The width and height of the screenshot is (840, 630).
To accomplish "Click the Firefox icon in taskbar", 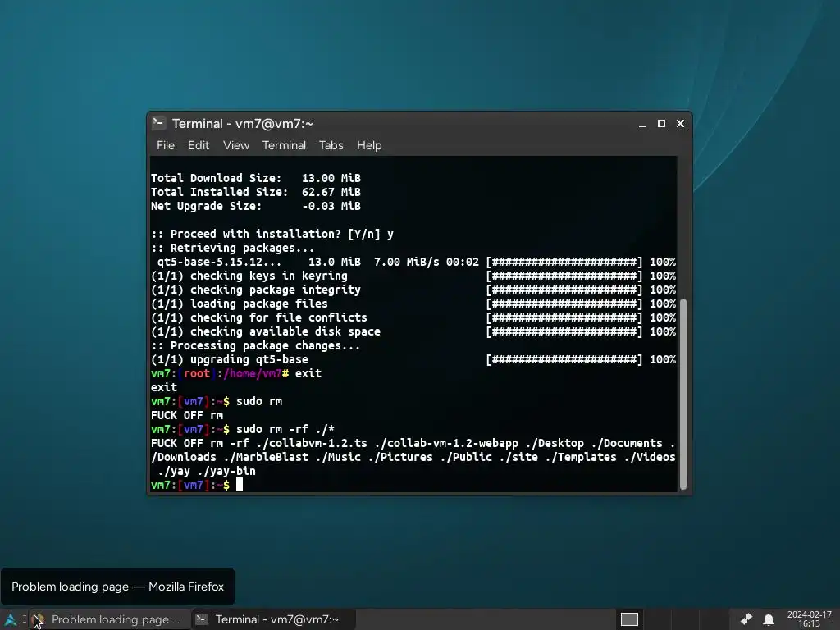I will point(39,619).
